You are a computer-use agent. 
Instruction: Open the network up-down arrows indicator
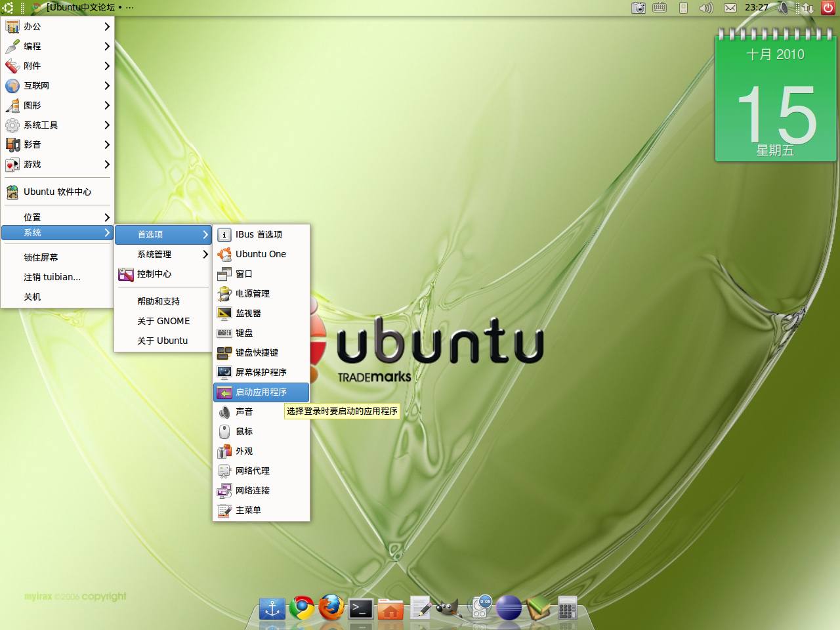(x=808, y=8)
